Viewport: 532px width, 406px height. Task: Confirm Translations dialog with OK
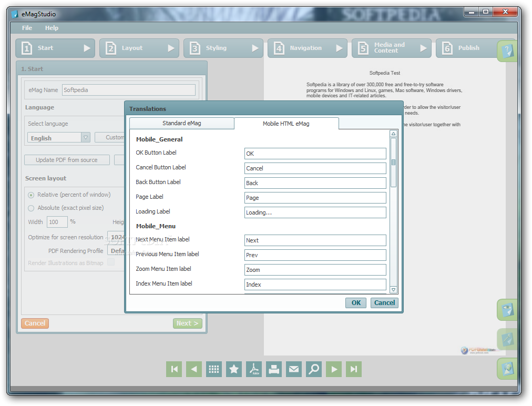(x=356, y=303)
